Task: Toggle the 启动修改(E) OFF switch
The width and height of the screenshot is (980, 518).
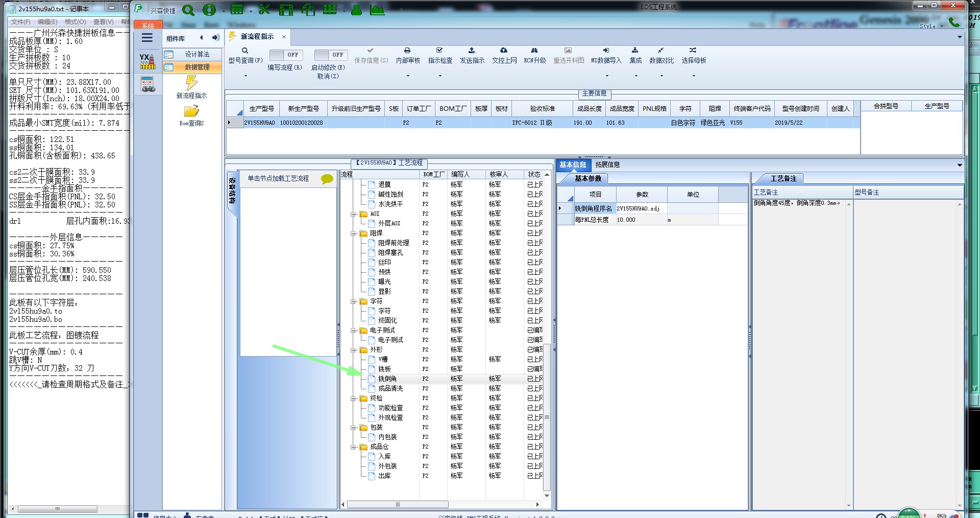Action: point(331,55)
